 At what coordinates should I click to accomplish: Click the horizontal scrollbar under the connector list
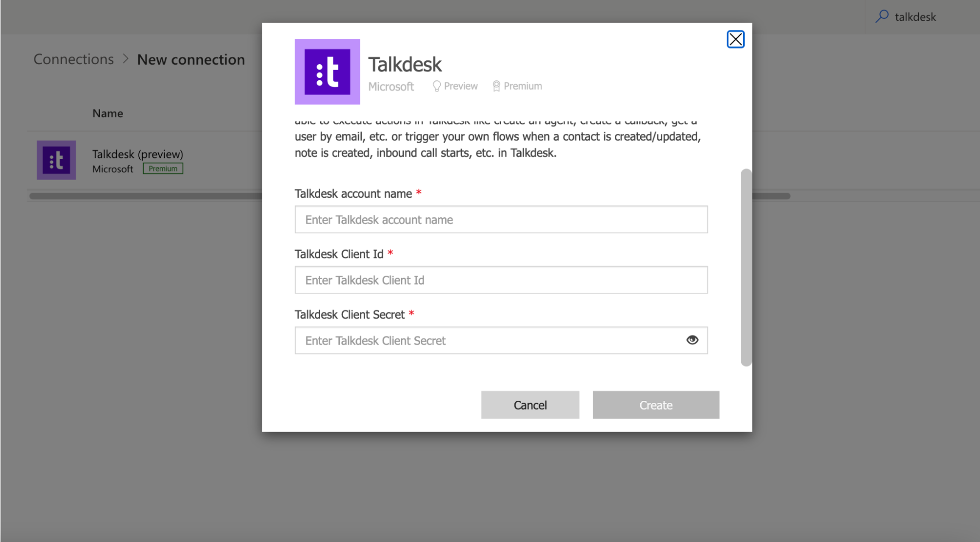coord(409,196)
